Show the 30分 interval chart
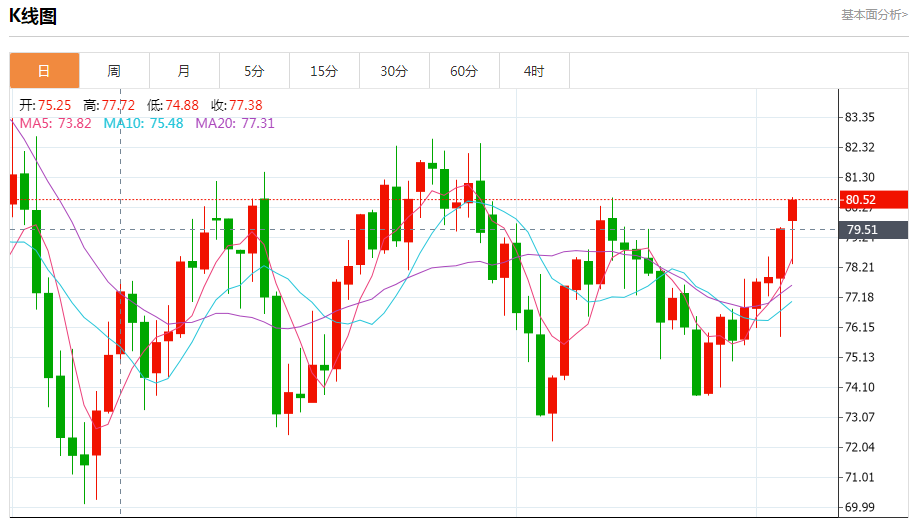913x518 pixels. pos(394,71)
